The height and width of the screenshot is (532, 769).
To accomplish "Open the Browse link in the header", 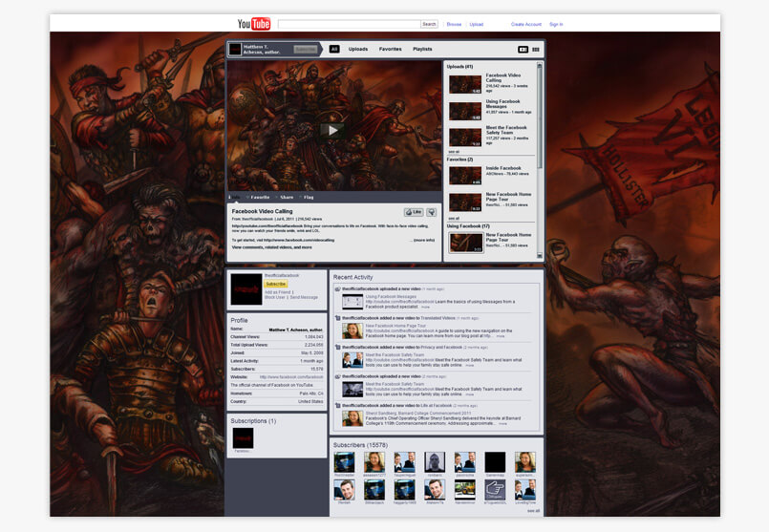I will click(x=454, y=24).
